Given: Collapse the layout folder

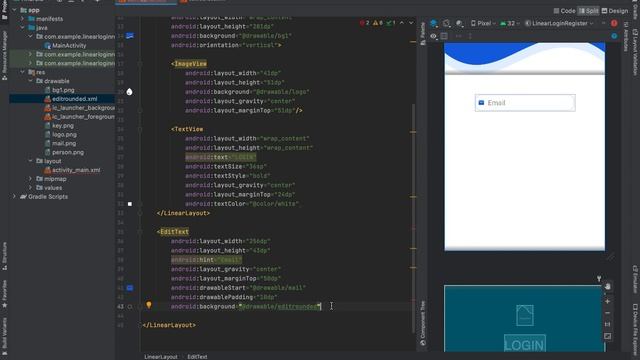Looking at the screenshot, I should 31,161.
